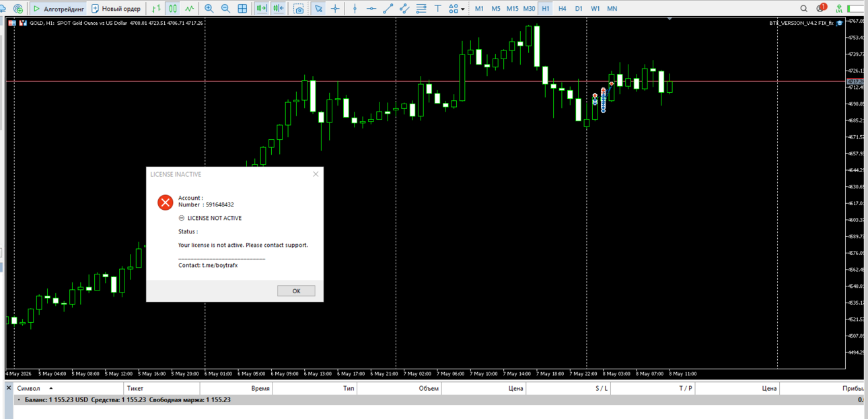Zoom in on the chart
Image resolution: width=868 pixels, height=419 pixels.
pos(209,9)
